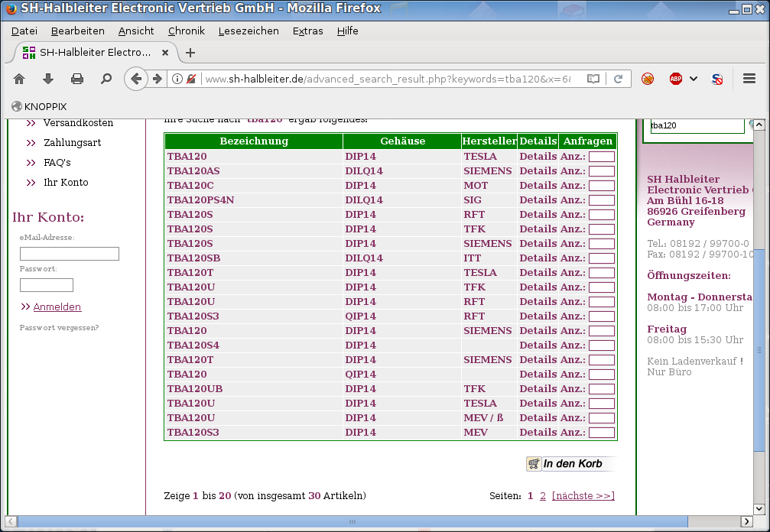Click the Gehäuse column header
Screen dimensions: 770x532
[402, 141]
